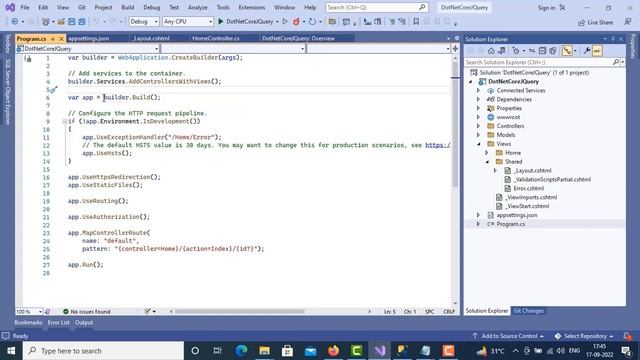Collapse the Views folder

pos(478,144)
